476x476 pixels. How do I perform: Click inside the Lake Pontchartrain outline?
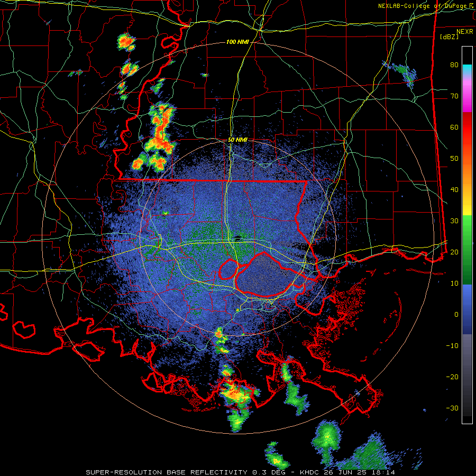263,276
